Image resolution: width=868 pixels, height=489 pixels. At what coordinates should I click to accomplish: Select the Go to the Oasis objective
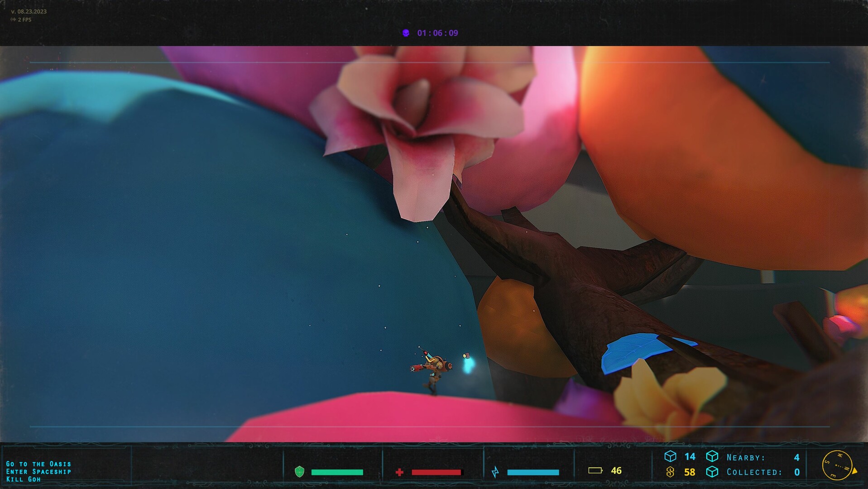coord(38,464)
